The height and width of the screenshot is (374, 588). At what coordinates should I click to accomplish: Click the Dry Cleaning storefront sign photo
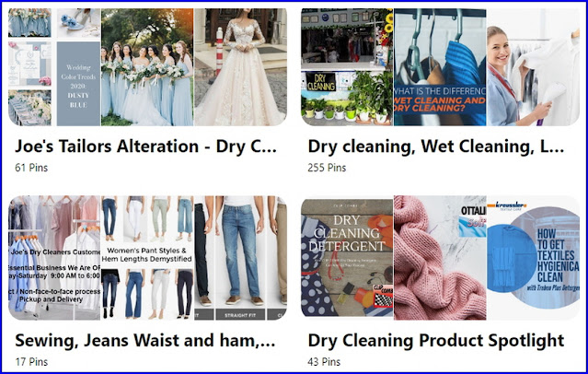tap(347, 67)
